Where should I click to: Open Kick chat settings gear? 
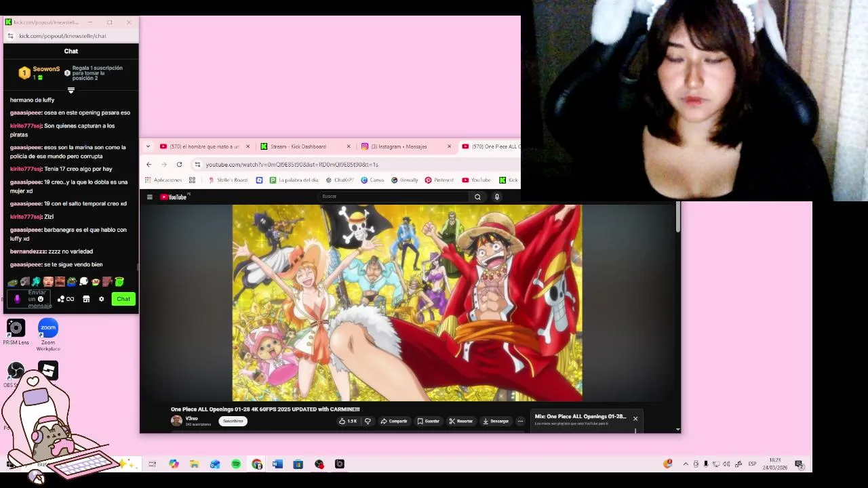coord(102,299)
